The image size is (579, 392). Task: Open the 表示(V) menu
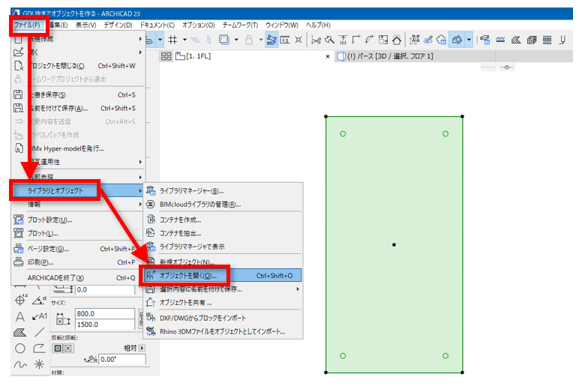86,25
